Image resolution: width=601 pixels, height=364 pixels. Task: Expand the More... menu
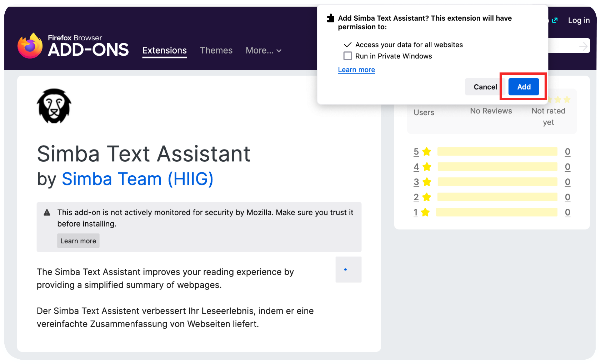pyautogui.click(x=264, y=51)
